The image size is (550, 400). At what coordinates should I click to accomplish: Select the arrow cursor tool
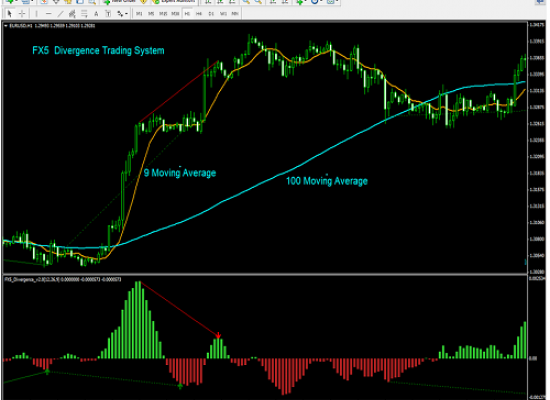tap(10, 14)
